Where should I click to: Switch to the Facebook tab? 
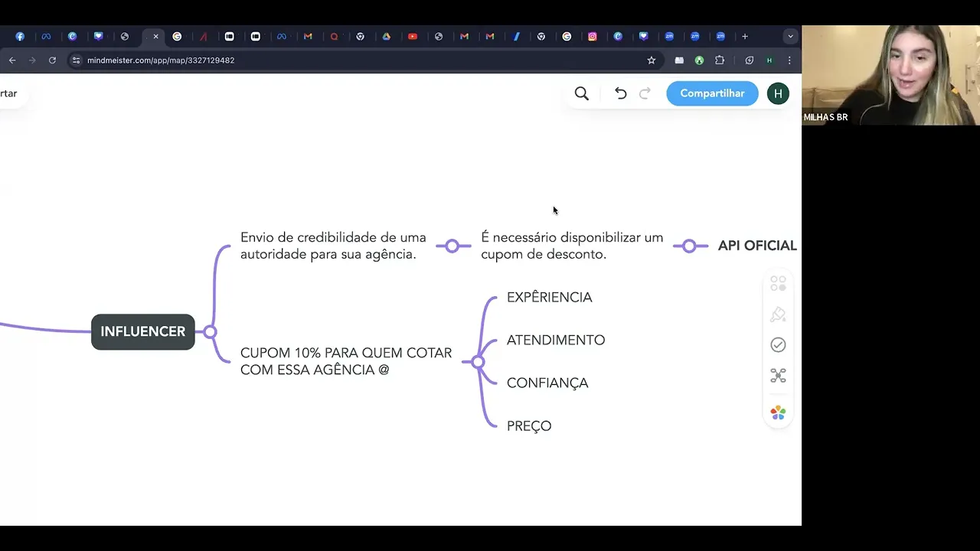(20, 36)
